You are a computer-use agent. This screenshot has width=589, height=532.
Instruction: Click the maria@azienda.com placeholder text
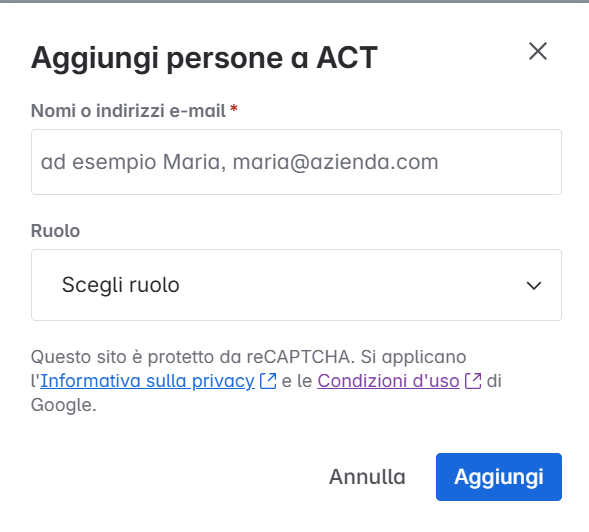click(x=335, y=162)
